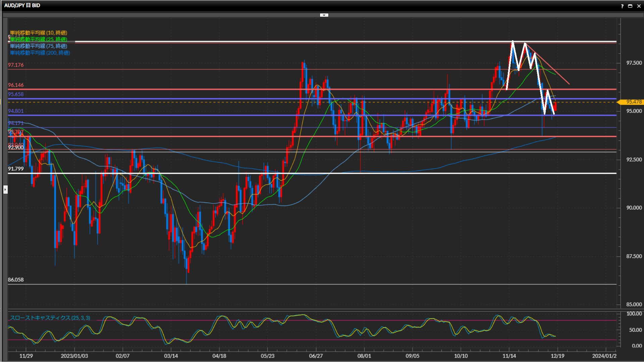The height and width of the screenshot is (362, 644).
Task: Select the 10-period simple moving average label
Action: click(38, 33)
